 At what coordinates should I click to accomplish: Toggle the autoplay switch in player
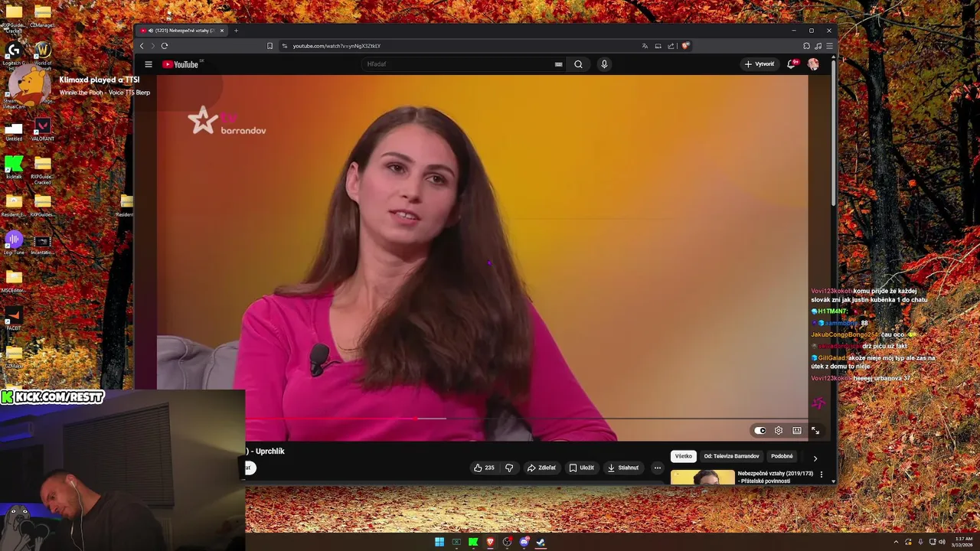pos(760,431)
